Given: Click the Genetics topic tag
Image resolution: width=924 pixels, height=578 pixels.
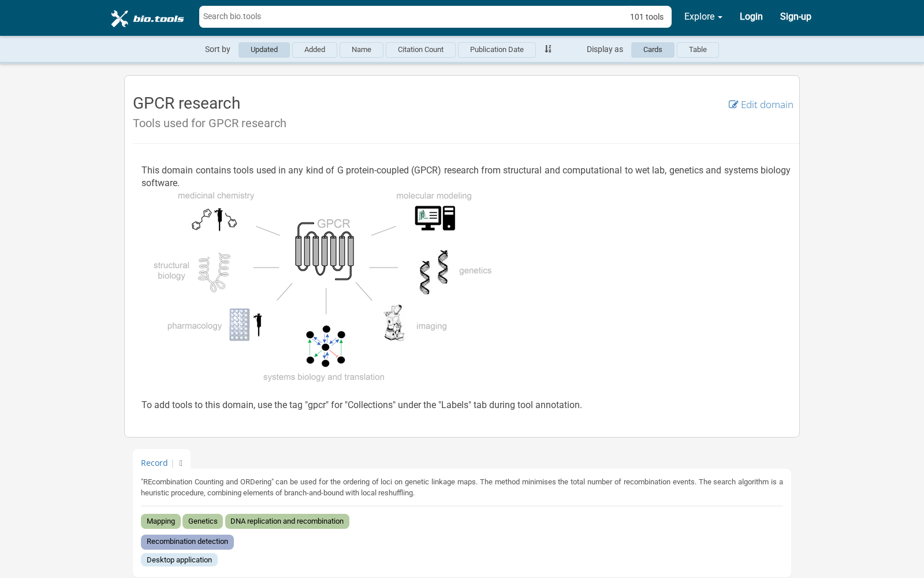Looking at the screenshot, I should [203, 521].
